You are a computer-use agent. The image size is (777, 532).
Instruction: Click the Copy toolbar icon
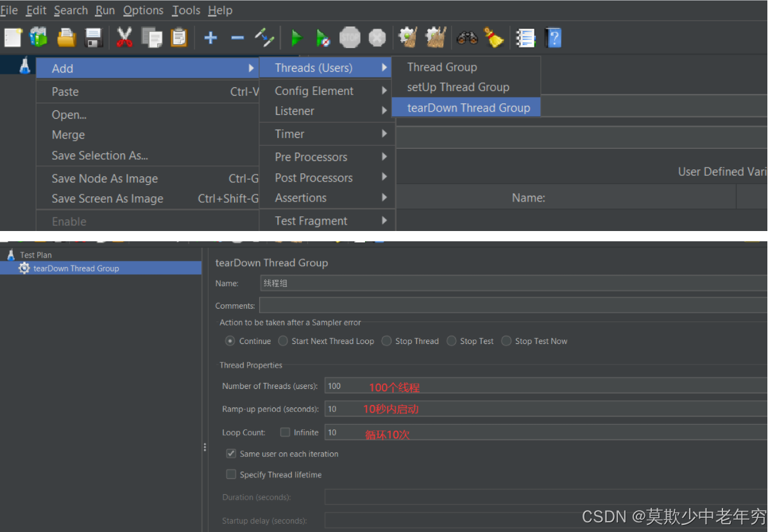pos(152,38)
